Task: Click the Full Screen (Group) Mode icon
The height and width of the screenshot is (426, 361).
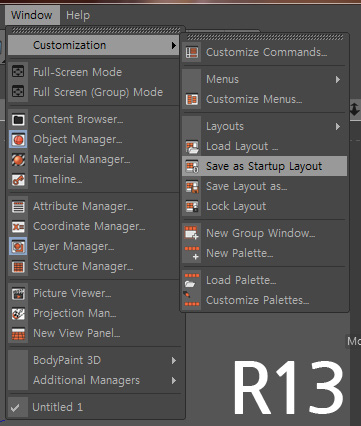Action: click(x=18, y=92)
